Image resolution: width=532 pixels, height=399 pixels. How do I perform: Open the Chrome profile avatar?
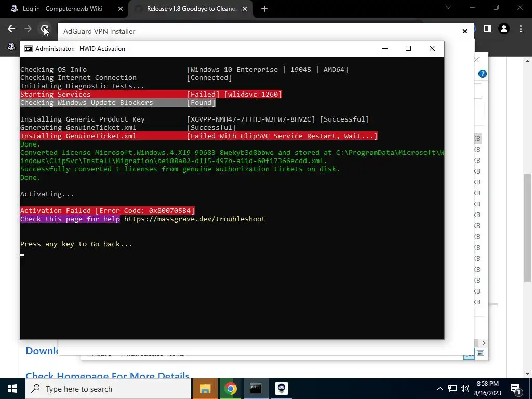pos(504,29)
